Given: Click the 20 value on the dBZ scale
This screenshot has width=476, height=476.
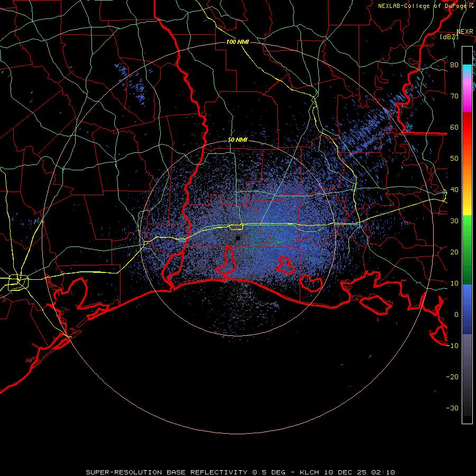Looking at the screenshot, I should tap(454, 252).
